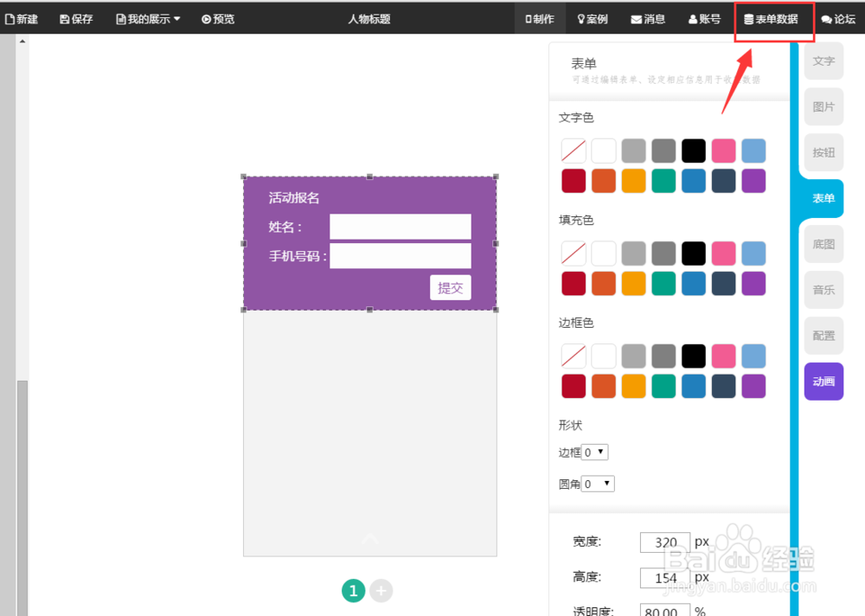Browse examples via 案例
The image size is (865, 616).
point(593,18)
